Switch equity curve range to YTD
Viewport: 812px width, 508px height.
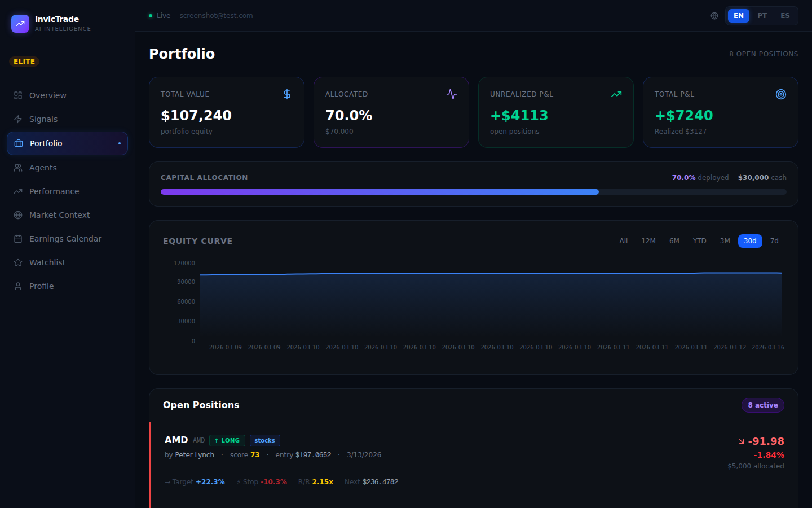point(699,240)
